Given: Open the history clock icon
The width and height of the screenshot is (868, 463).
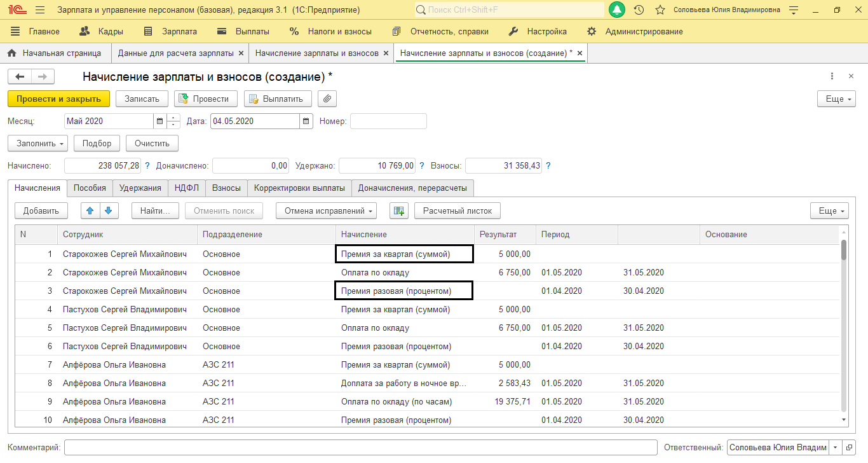Looking at the screenshot, I should [x=639, y=10].
